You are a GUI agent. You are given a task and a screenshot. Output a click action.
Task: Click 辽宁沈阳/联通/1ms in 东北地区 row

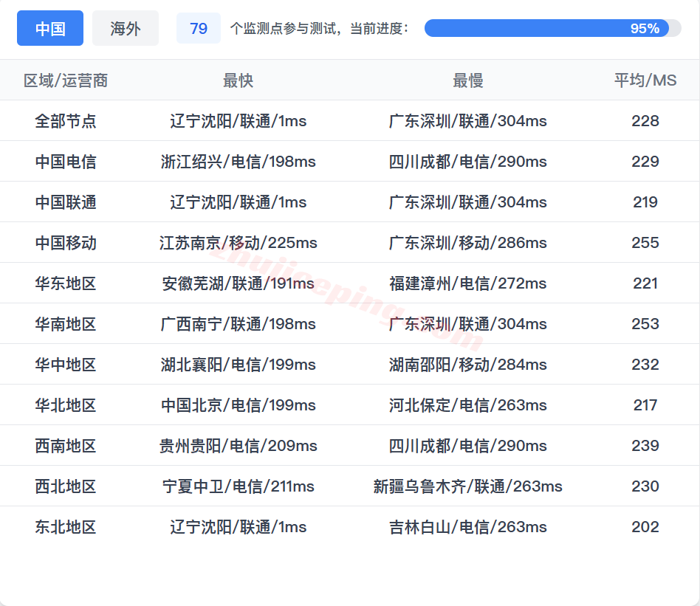click(238, 527)
